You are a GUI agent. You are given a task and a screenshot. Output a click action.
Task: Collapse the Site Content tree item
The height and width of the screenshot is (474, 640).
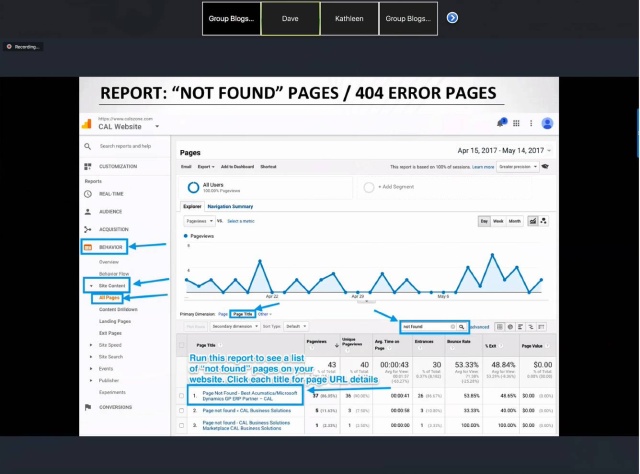tap(91, 286)
